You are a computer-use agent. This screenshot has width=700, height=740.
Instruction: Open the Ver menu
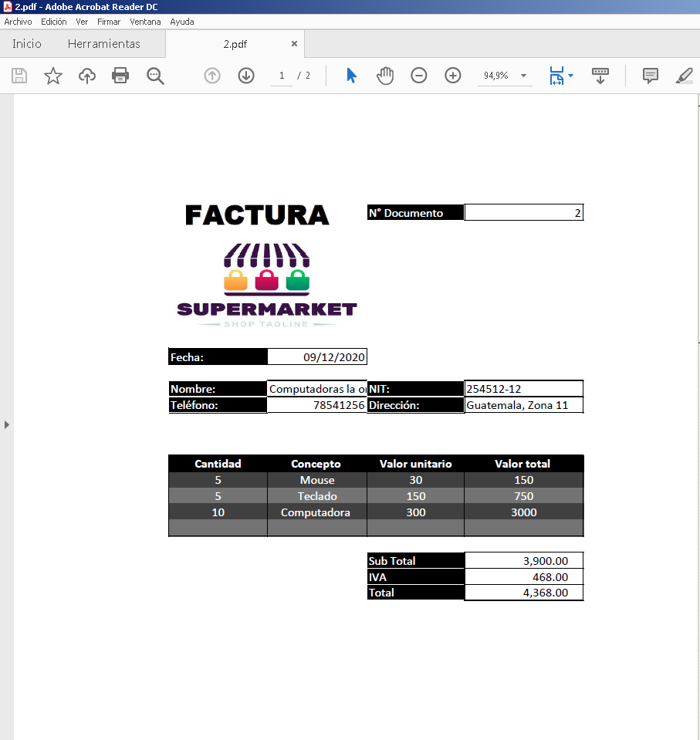82,22
